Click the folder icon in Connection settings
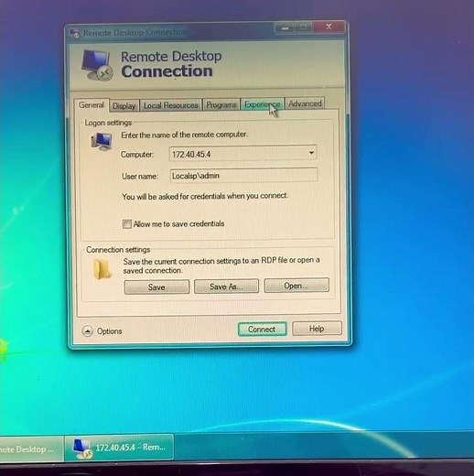 (102, 269)
